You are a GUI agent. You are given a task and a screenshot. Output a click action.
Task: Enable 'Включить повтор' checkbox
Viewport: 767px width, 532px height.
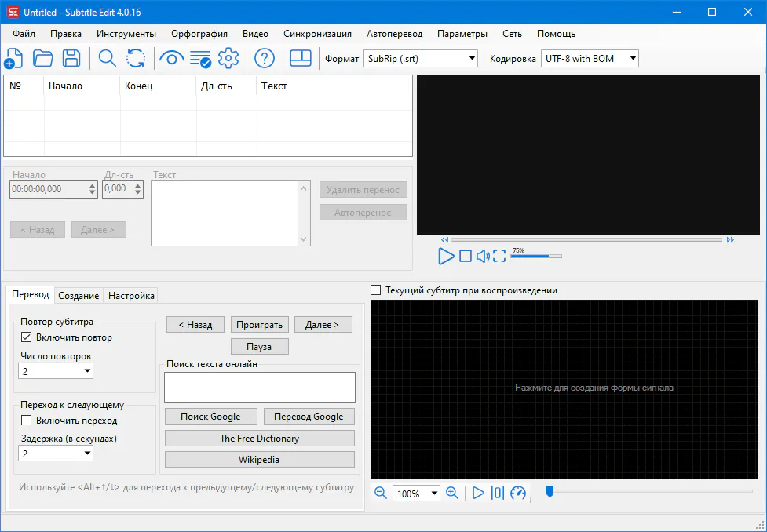27,337
